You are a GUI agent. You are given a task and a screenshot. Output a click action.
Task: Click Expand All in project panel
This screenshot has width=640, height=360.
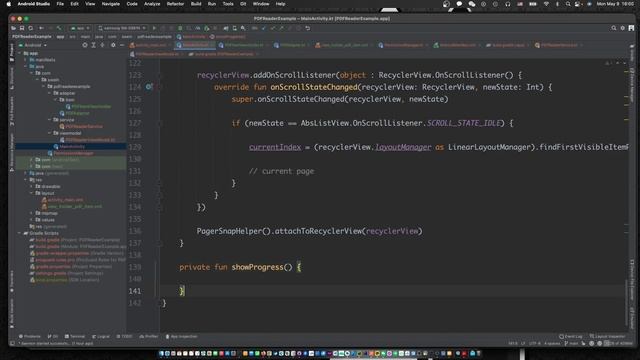pyautogui.click(x=93, y=45)
